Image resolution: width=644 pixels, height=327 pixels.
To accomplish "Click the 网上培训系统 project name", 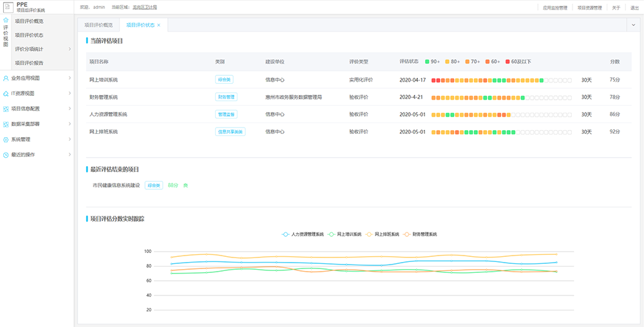I will [x=104, y=80].
